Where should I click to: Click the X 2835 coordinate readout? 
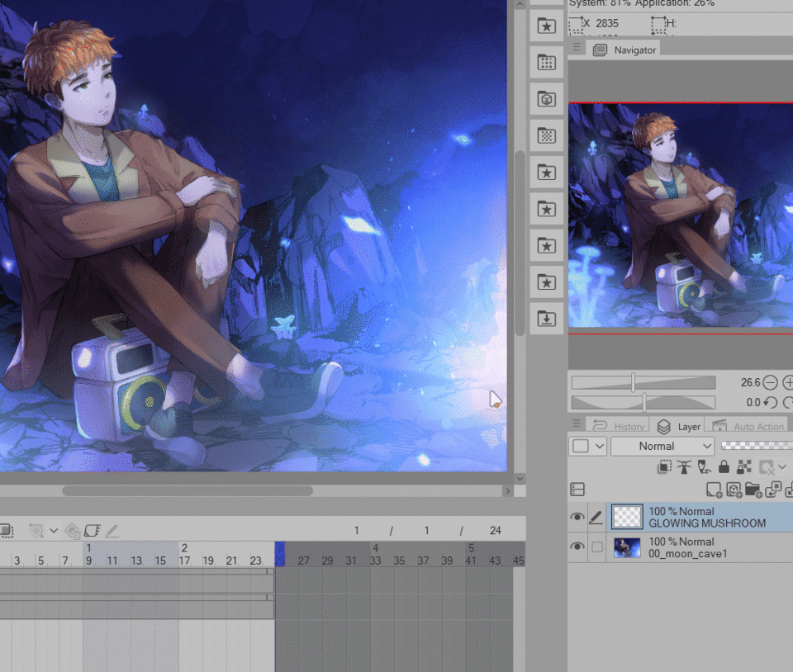[601, 23]
